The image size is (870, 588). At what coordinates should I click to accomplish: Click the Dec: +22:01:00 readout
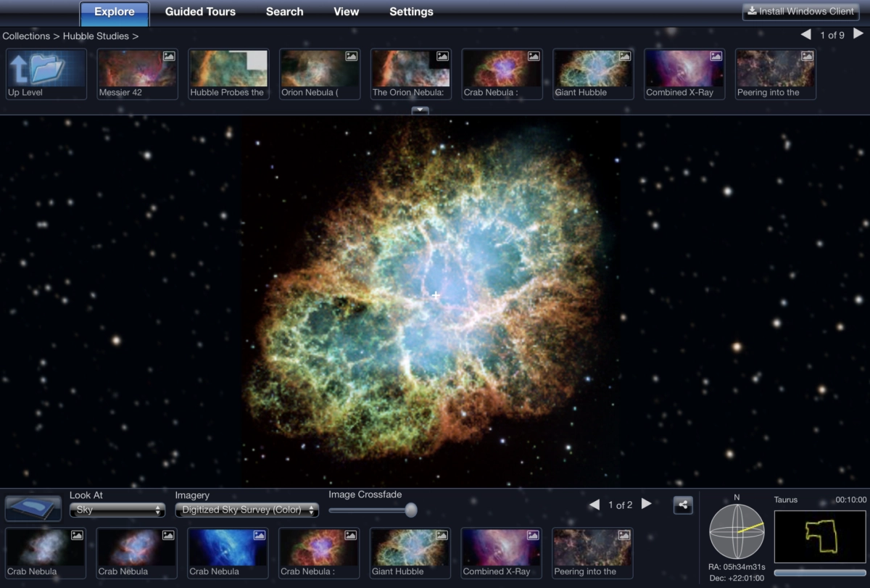737,578
